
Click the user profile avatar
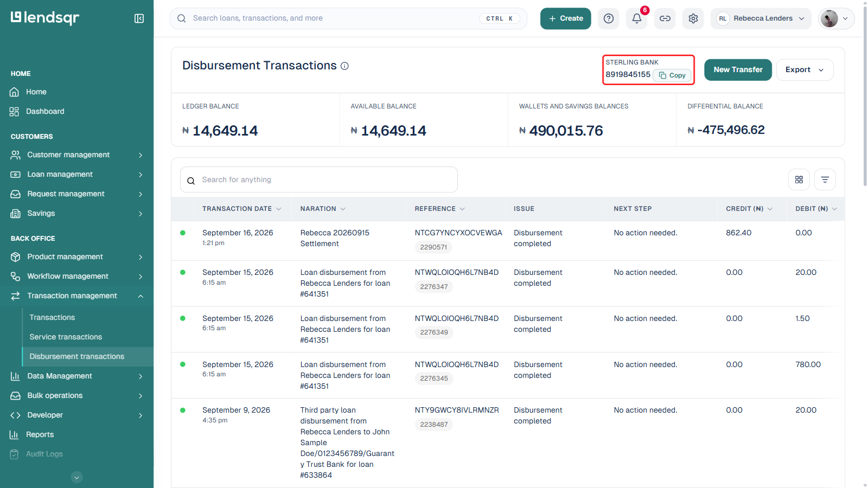point(829,18)
